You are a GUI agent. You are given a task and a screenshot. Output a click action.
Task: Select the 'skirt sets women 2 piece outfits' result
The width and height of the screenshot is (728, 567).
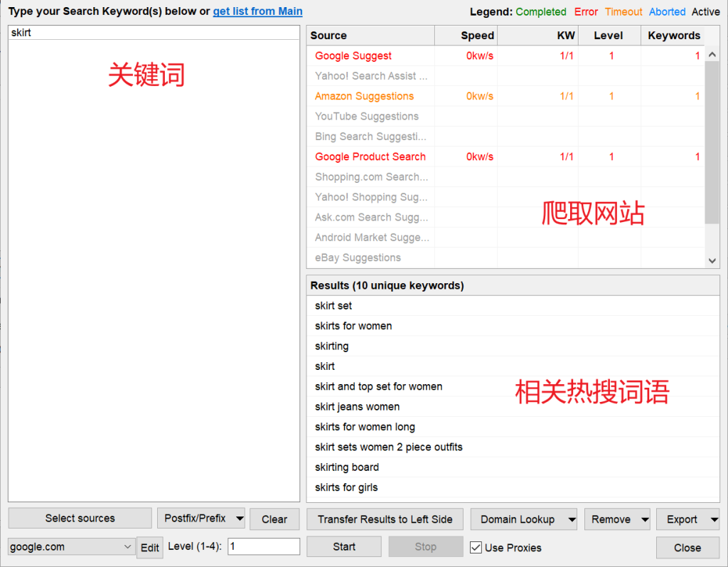[x=388, y=447]
